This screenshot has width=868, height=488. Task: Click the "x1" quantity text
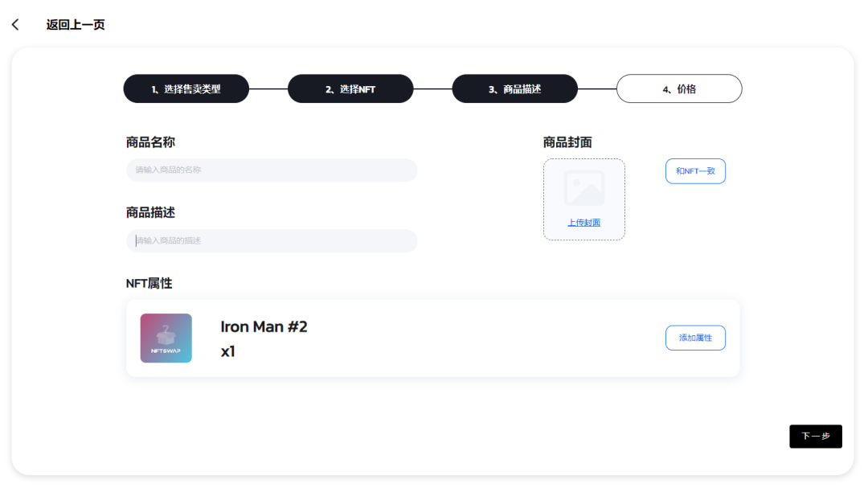point(228,351)
